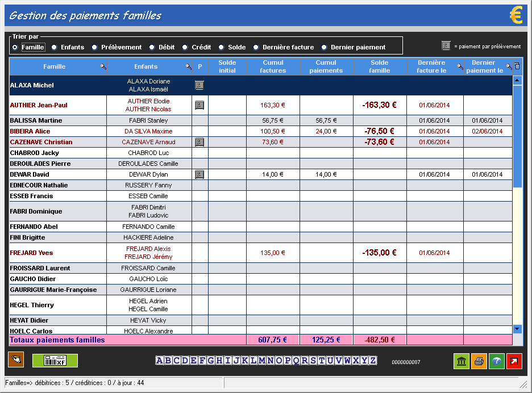
Task: Select the Enfants sort radio button
Action: [x=55, y=48]
